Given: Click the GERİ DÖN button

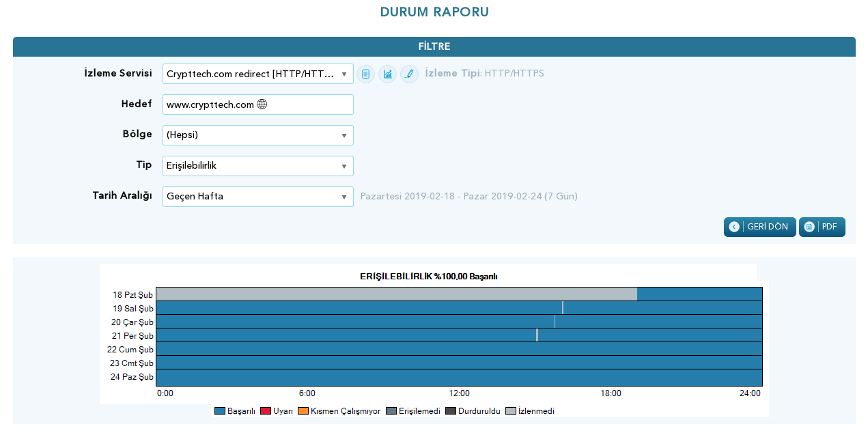Looking at the screenshot, I should pos(759,227).
